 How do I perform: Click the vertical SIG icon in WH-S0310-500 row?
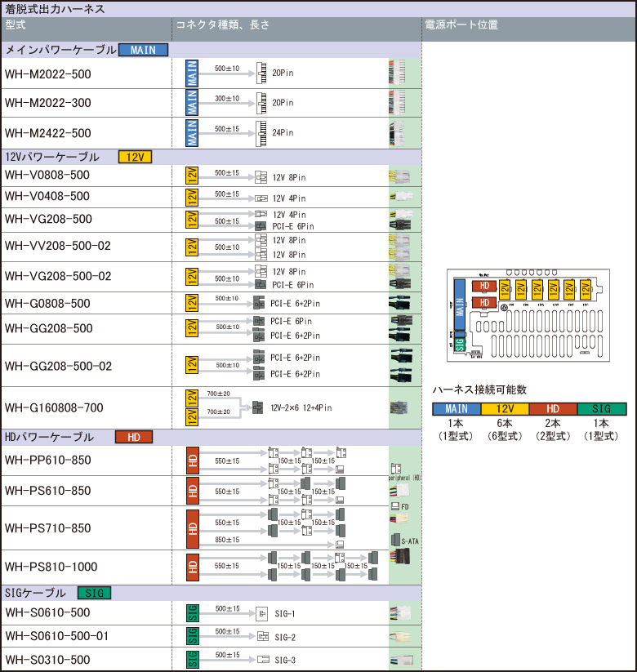[193, 659]
